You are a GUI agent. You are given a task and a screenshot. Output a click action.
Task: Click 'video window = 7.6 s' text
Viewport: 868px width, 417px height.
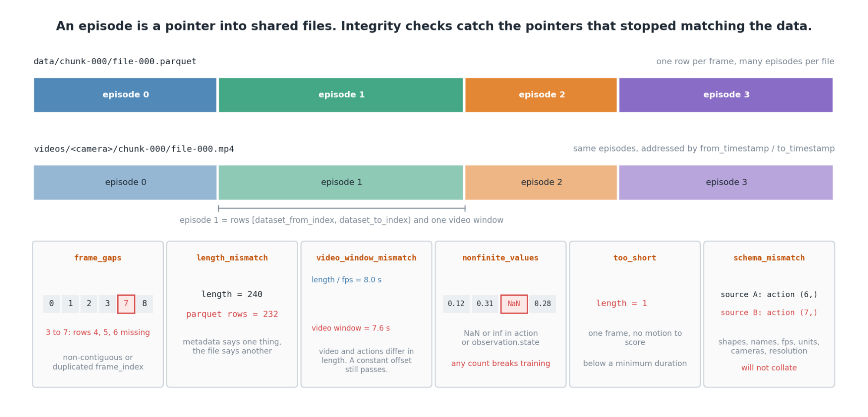[350, 328]
